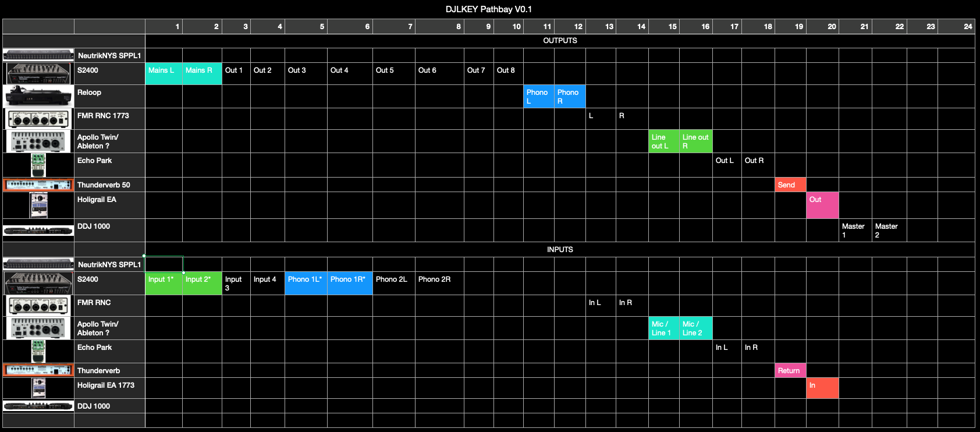Click the Thunderverb amp image in Inputs
This screenshot has width=980, height=432.
point(38,370)
